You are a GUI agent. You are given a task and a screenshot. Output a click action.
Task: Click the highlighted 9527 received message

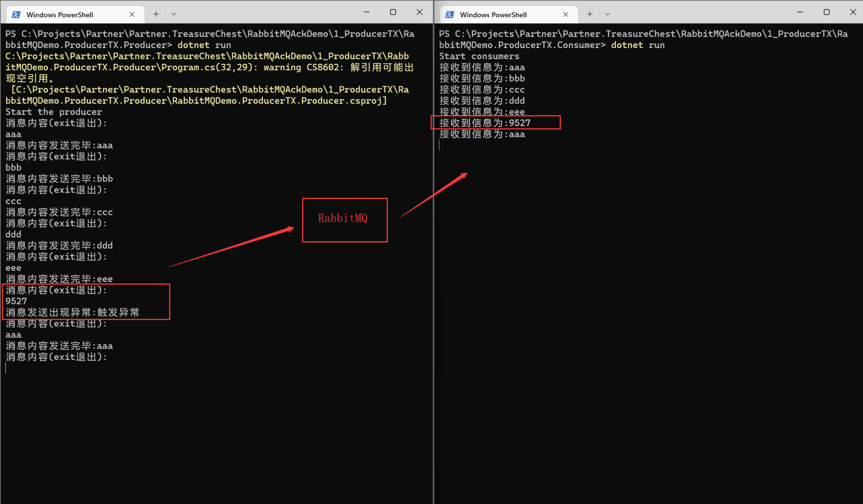[485, 123]
